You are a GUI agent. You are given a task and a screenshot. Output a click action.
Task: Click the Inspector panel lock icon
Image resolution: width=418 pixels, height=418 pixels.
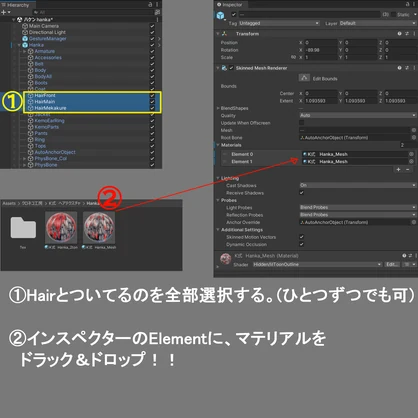tap(408, 4)
